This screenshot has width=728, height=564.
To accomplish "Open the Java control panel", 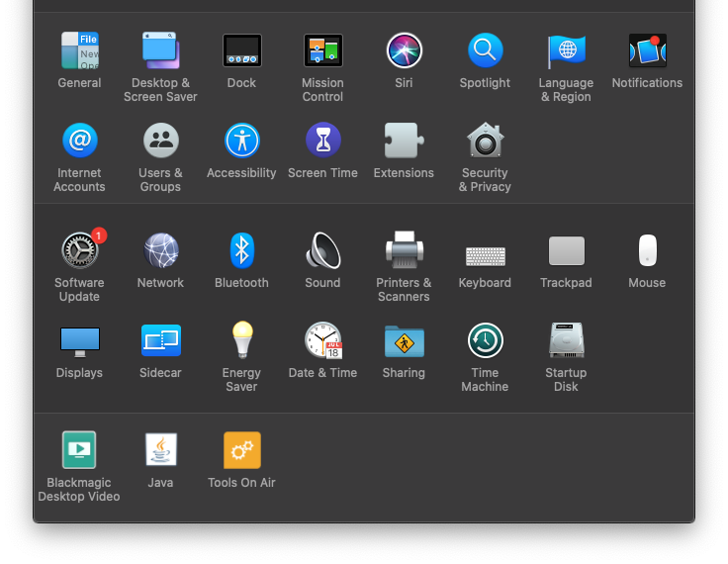I will 160,449.
